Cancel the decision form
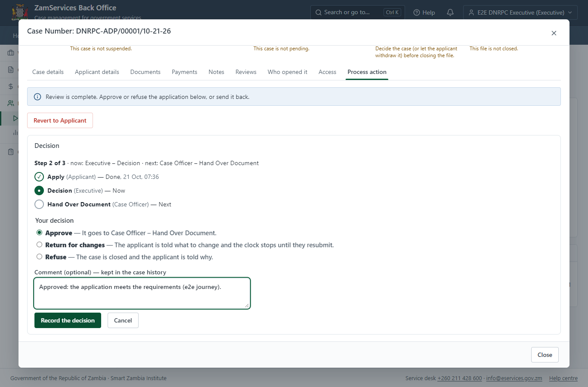 123,320
